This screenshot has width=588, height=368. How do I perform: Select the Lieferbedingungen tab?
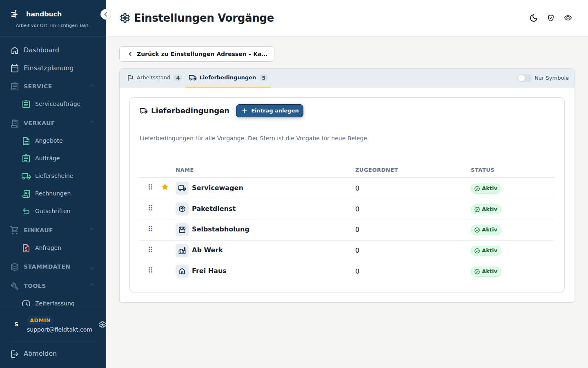[228, 78]
